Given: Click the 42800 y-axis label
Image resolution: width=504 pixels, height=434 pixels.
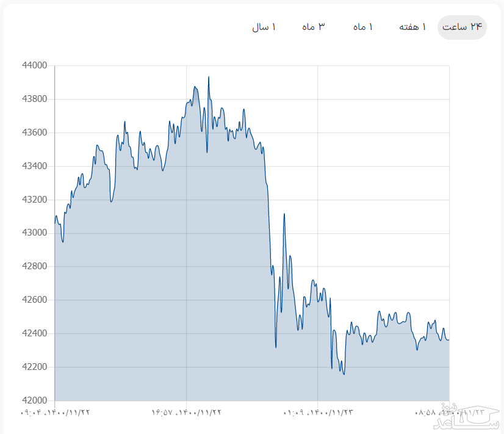Looking at the screenshot, I should point(34,267).
